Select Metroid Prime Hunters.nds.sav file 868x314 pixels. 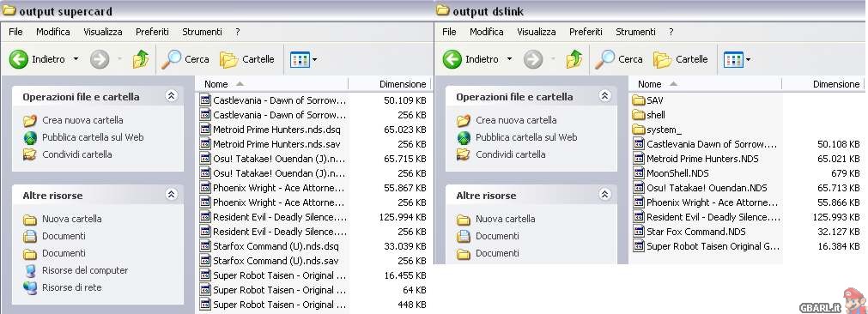click(x=270, y=144)
